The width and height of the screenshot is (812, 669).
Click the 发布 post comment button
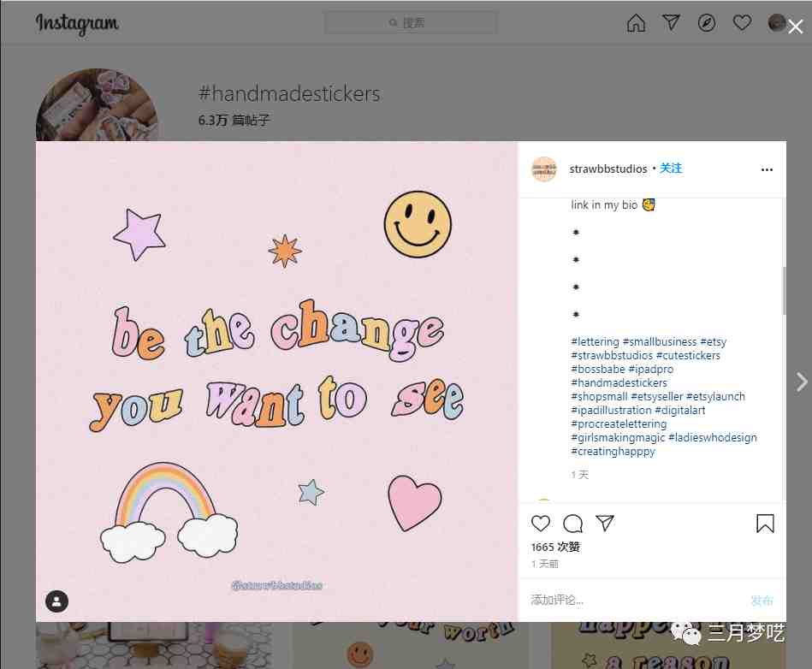(762, 601)
